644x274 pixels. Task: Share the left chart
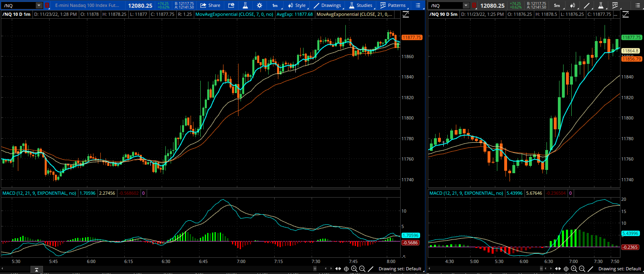coord(210,6)
